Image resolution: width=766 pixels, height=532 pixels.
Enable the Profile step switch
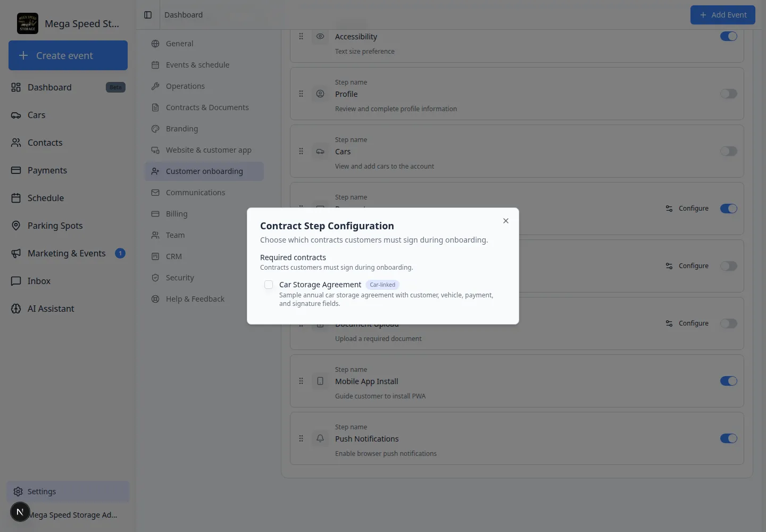coord(729,94)
